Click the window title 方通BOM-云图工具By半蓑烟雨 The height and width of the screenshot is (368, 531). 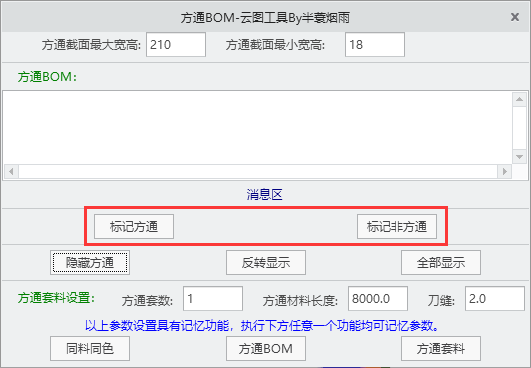click(265, 18)
